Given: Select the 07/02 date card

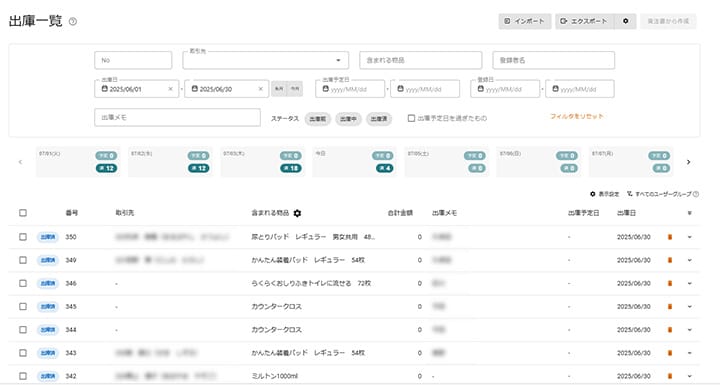Looking at the screenshot, I should [170, 162].
